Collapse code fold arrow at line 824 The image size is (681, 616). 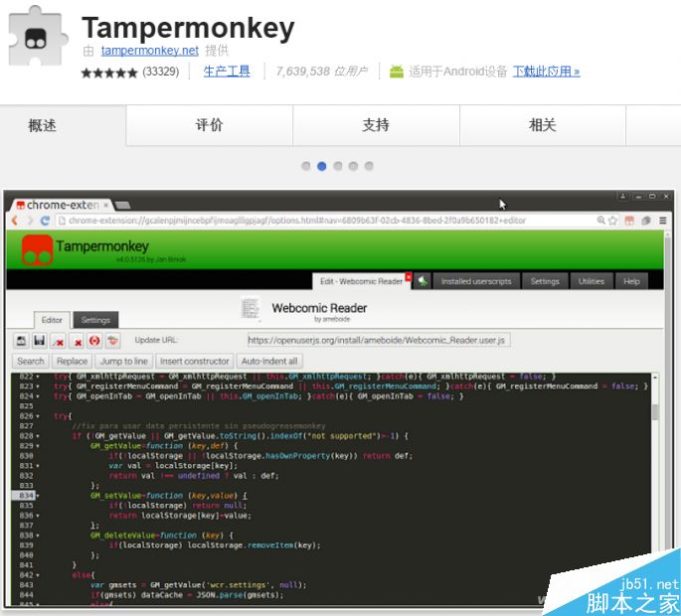(x=38, y=396)
